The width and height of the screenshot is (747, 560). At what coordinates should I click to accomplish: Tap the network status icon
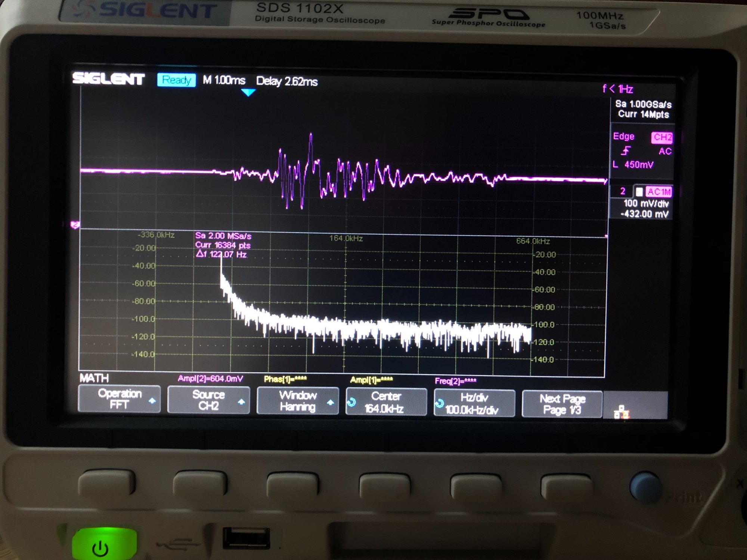[x=621, y=412]
